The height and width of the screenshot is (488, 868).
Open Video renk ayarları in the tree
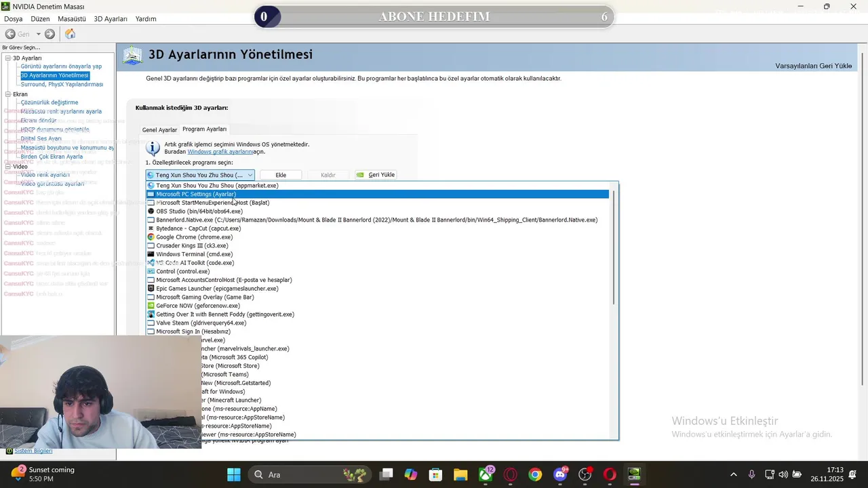45,175
